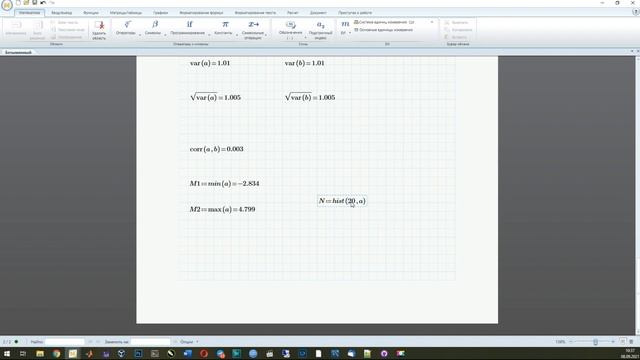The image size is (640, 360).
Task: Click the Help question mark icon
Action: (x=636, y=13)
